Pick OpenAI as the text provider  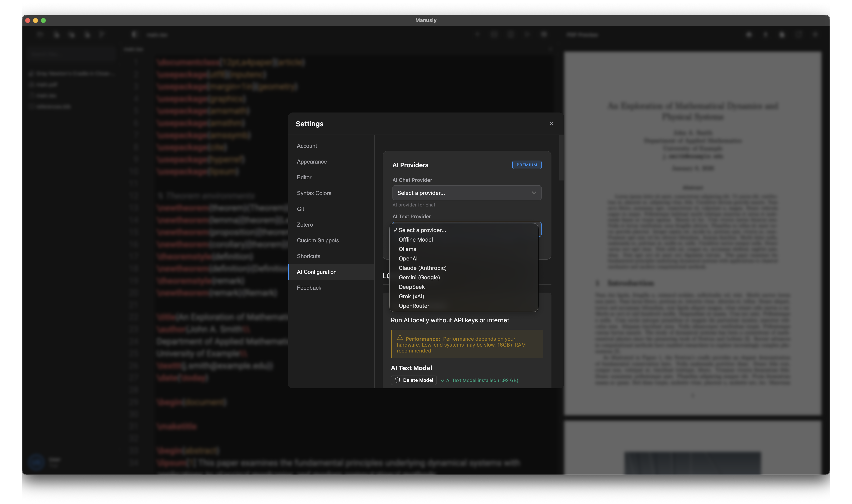[x=408, y=259]
